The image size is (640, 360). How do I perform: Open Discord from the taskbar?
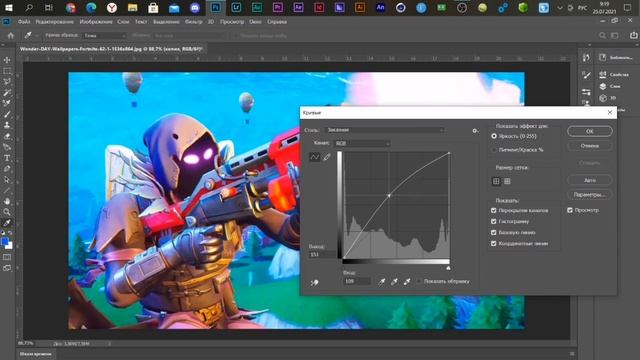click(x=195, y=7)
